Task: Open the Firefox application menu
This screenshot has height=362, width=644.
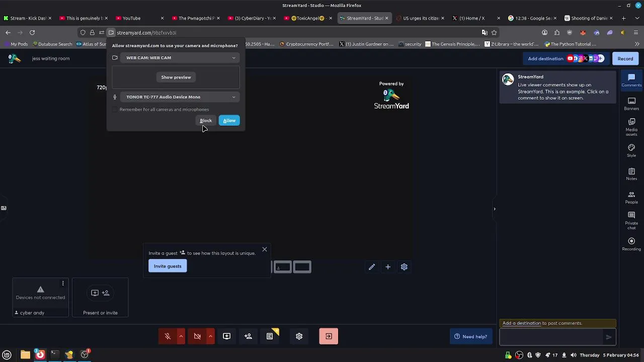Action: pyautogui.click(x=636, y=33)
